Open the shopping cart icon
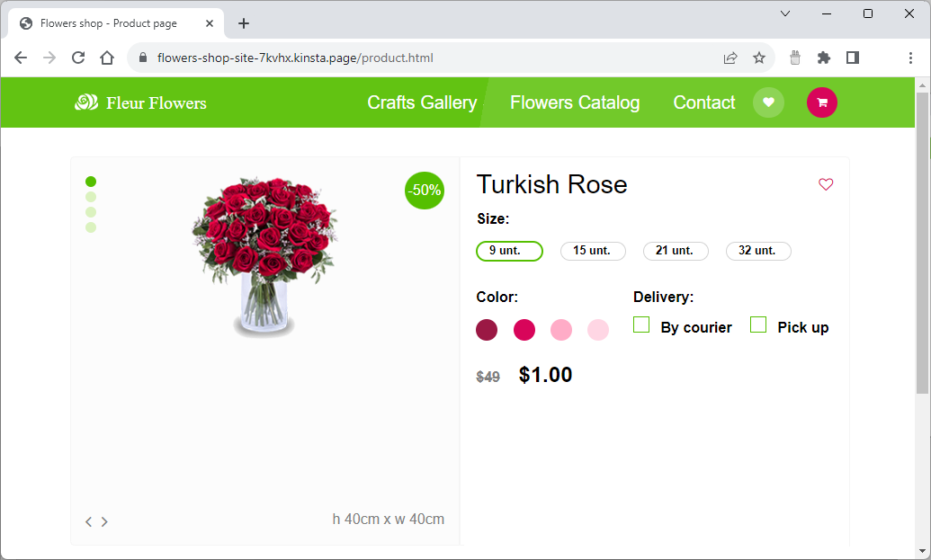This screenshot has height=560, width=931. pos(821,102)
